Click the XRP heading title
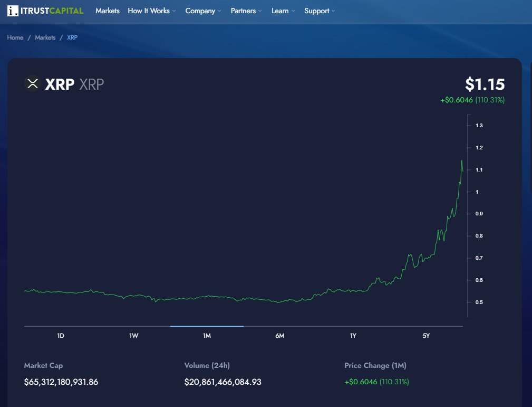This screenshot has height=407, width=532. coord(60,84)
